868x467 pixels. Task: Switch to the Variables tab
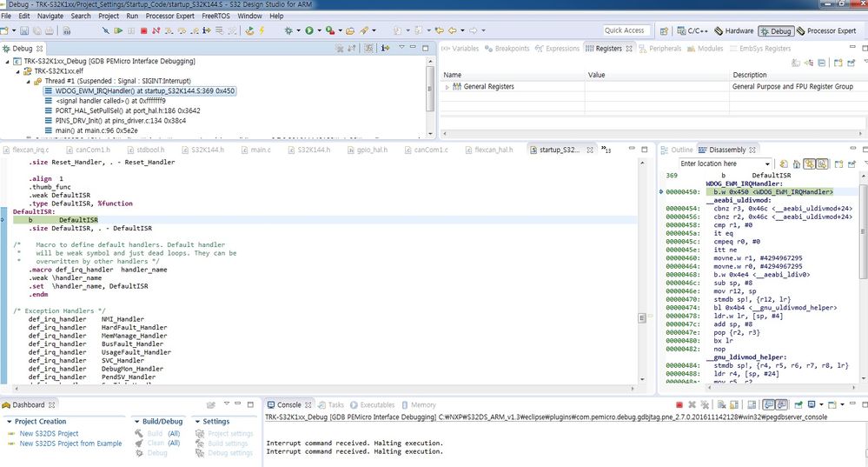tap(460, 49)
